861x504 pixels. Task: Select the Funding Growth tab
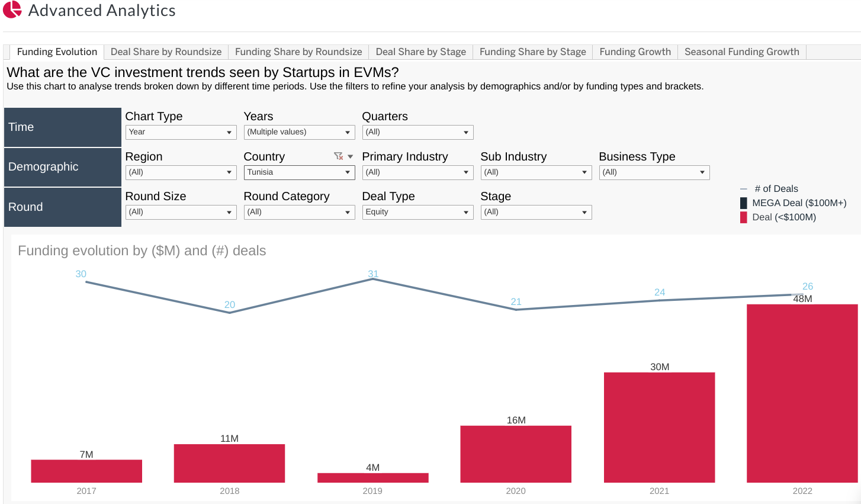(x=635, y=52)
